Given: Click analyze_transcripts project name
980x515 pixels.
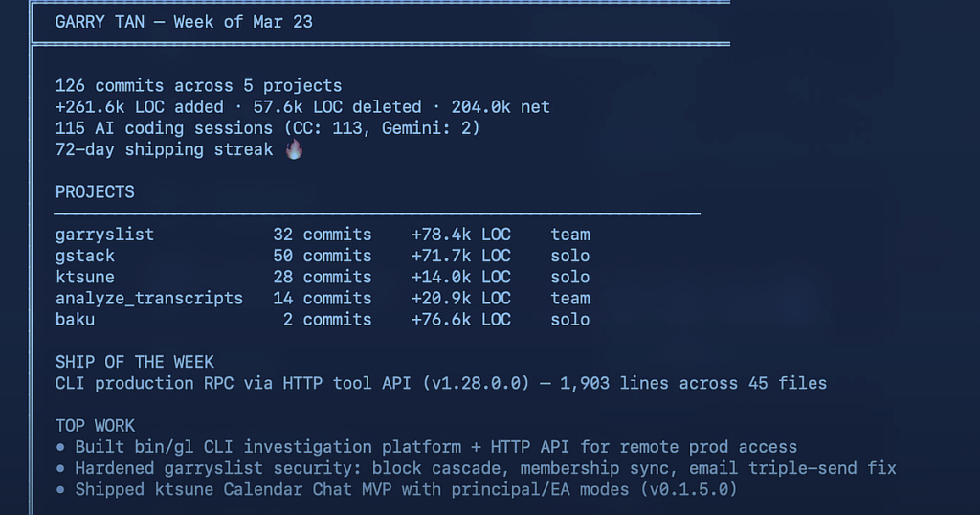Looking at the screenshot, I should (x=148, y=299).
